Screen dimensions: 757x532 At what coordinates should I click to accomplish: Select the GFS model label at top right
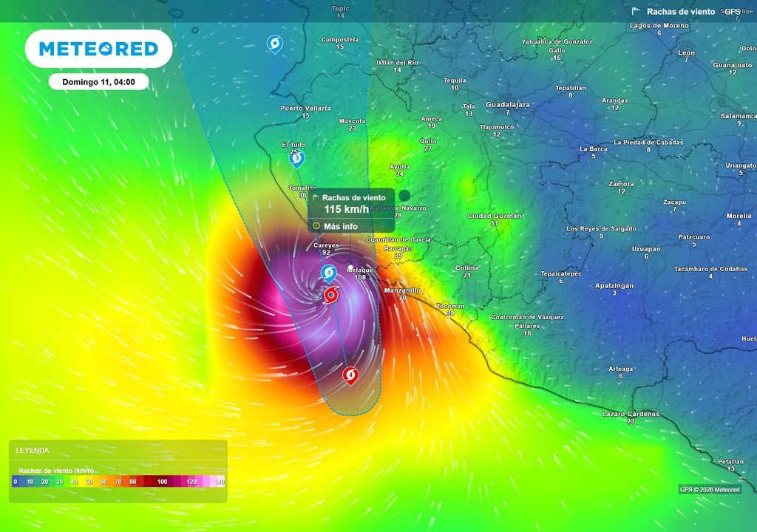coord(733,12)
